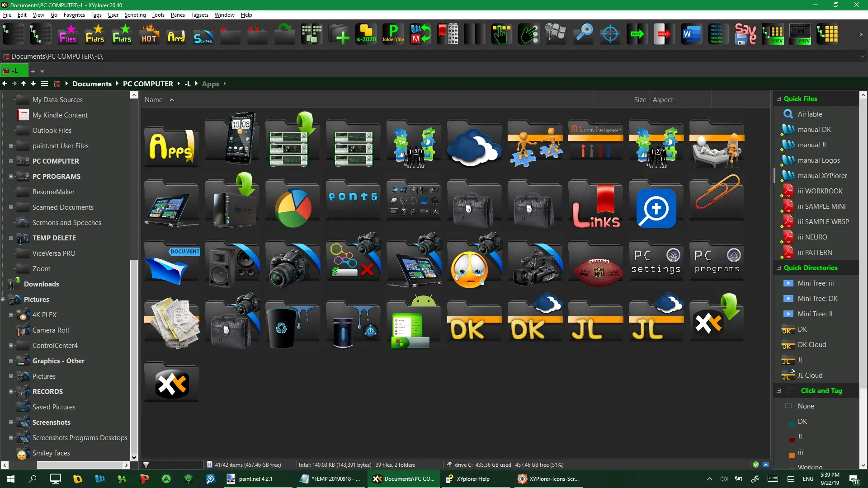Viewport: 868px width, 488px height.
Task: Collapse the Quick Files panel
Action: click(x=778, y=99)
